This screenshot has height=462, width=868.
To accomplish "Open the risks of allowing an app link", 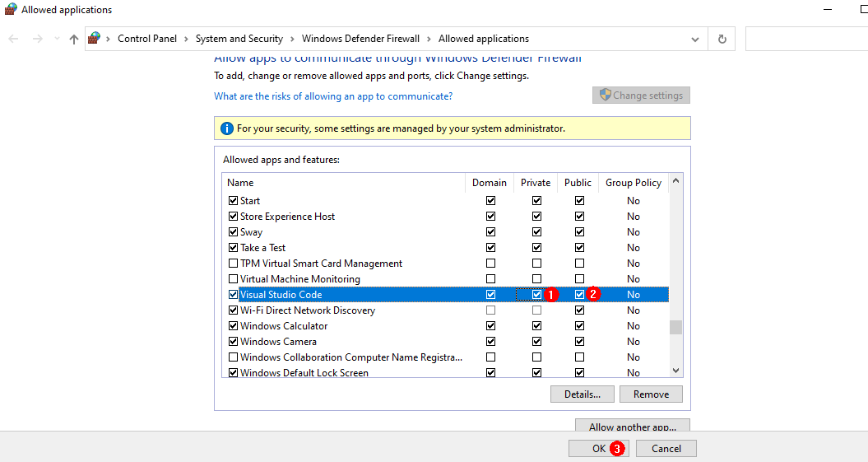I will point(332,96).
